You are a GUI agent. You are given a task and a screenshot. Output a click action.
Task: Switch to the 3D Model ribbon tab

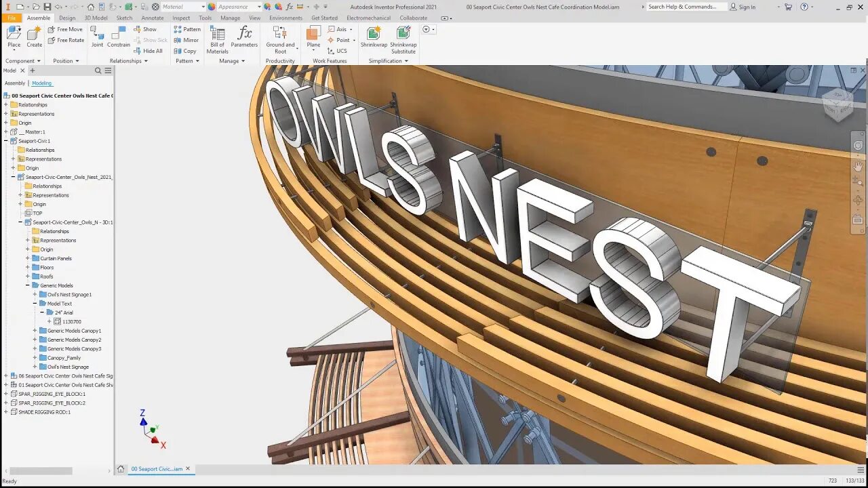pos(96,18)
